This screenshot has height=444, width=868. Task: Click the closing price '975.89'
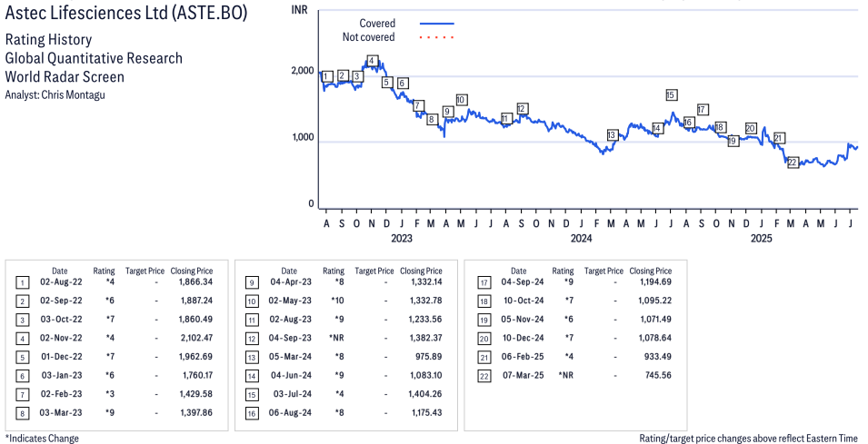pos(429,357)
